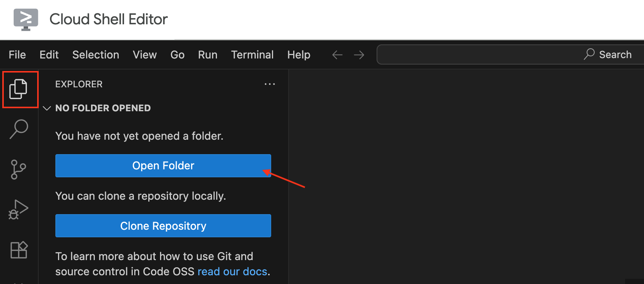Open the Explorer view in activity bar
The height and width of the screenshot is (284, 644).
coord(19,89)
